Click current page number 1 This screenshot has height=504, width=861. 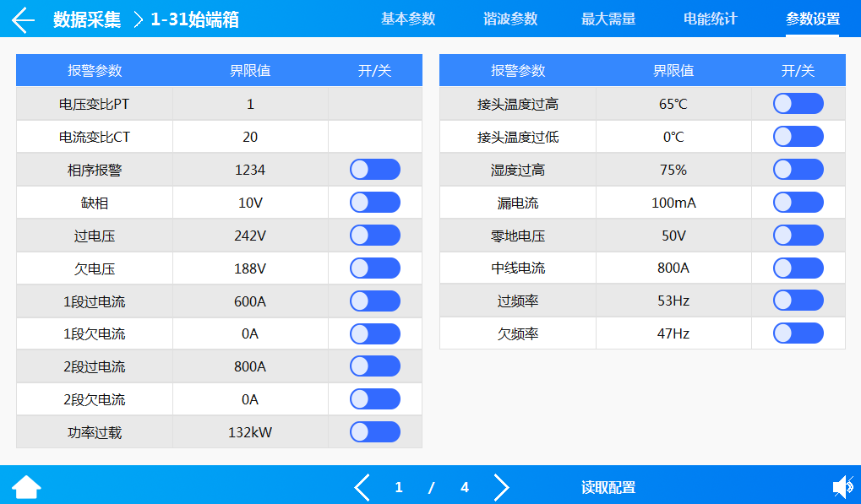point(399,487)
